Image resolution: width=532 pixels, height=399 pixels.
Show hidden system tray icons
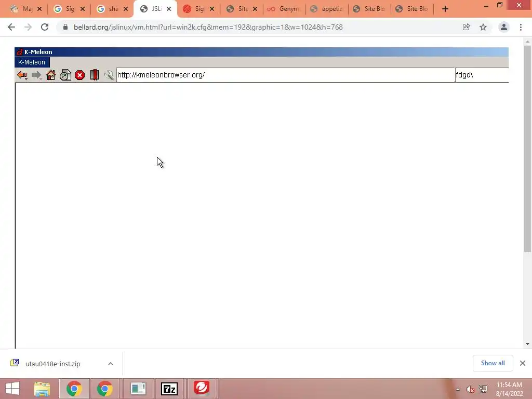point(458,389)
